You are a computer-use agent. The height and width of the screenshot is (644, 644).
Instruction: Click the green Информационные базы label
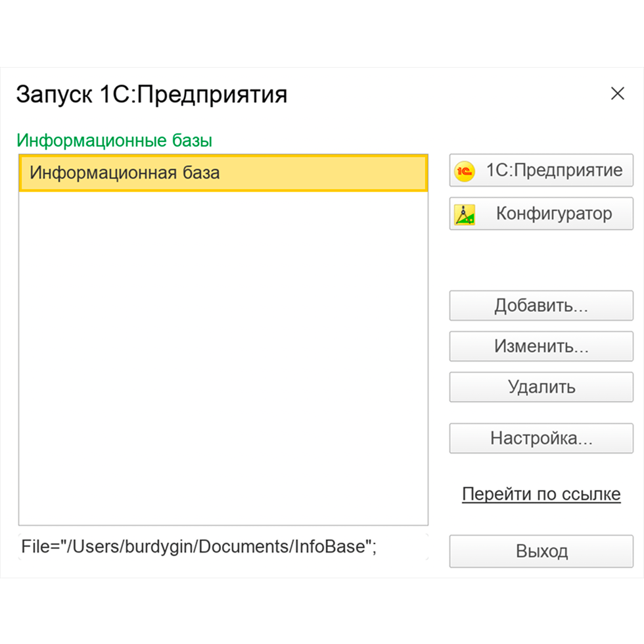112,140
